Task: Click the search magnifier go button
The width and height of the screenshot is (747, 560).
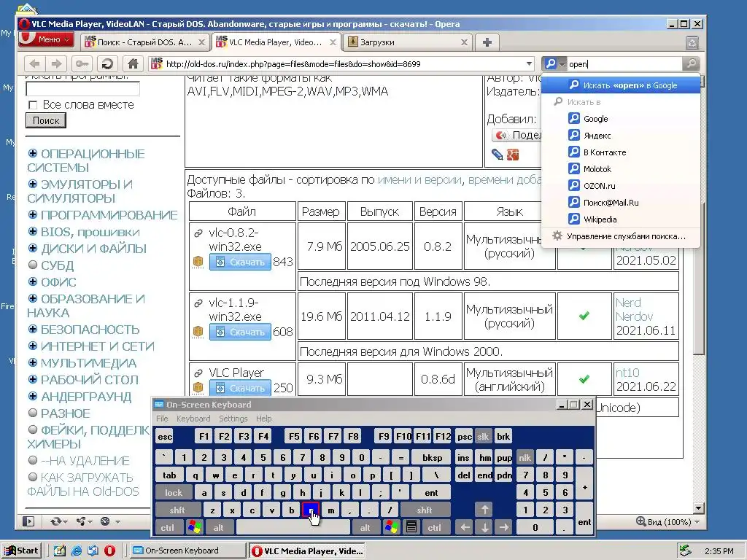Action: click(x=691, y=64)
